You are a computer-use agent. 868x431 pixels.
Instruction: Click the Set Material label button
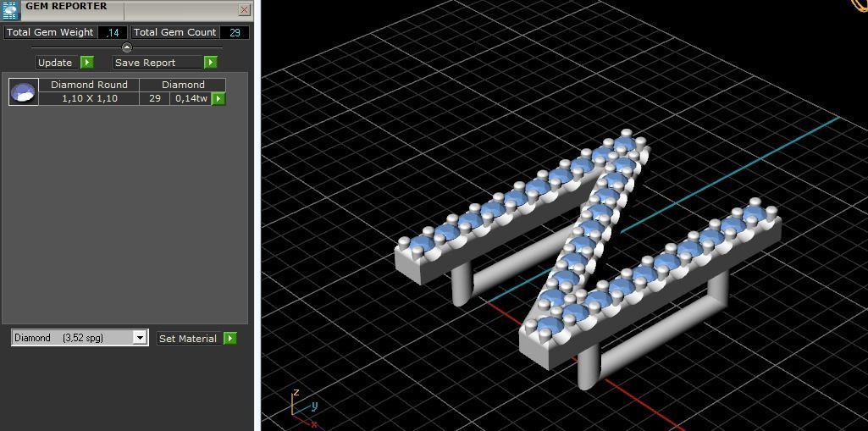coord(190,338)
